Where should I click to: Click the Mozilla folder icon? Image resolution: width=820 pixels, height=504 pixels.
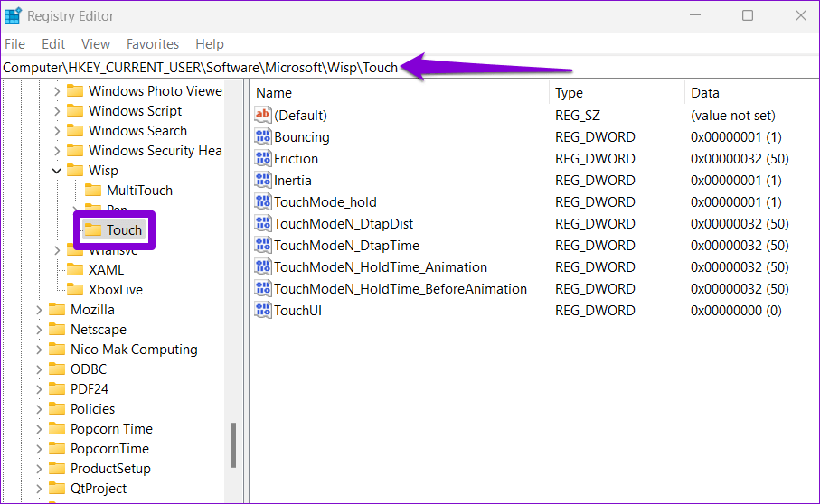[56, 309]
